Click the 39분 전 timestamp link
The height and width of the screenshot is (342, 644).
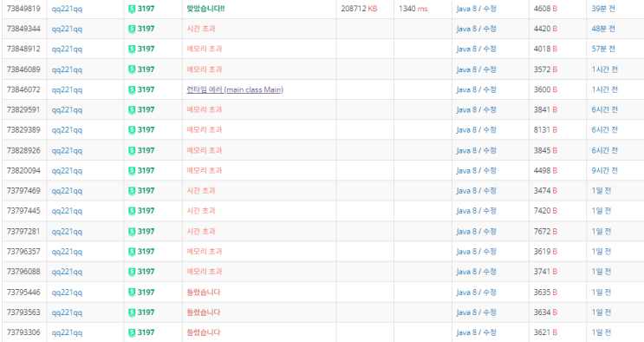(603, 9)
